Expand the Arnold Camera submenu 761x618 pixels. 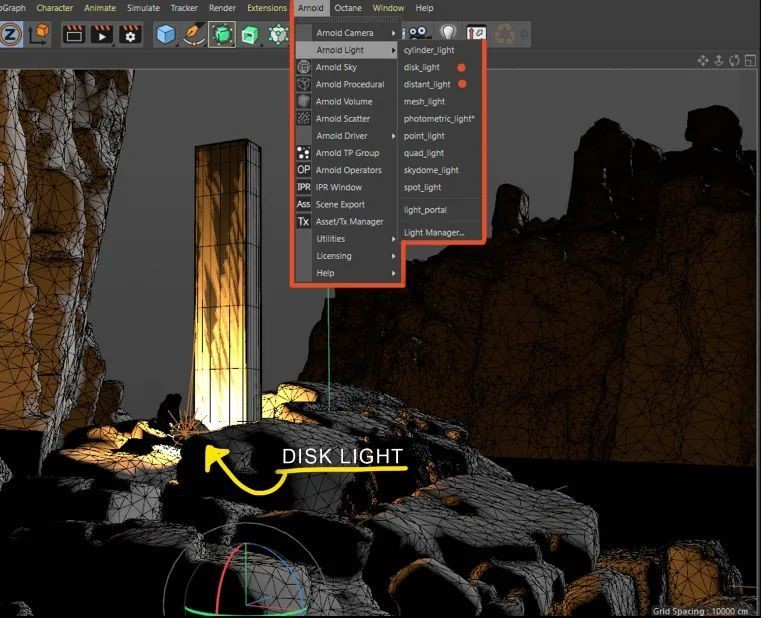coord(347,33)
